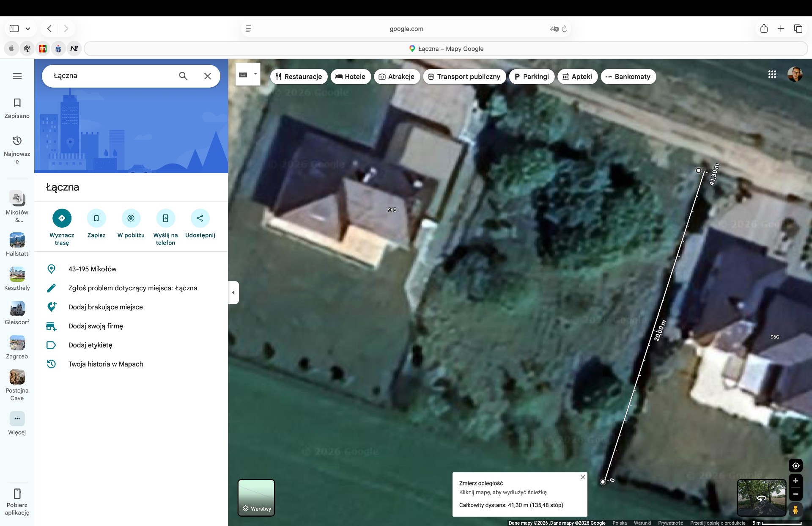Select the Restauracje filter chip

(x=299, y=77)
